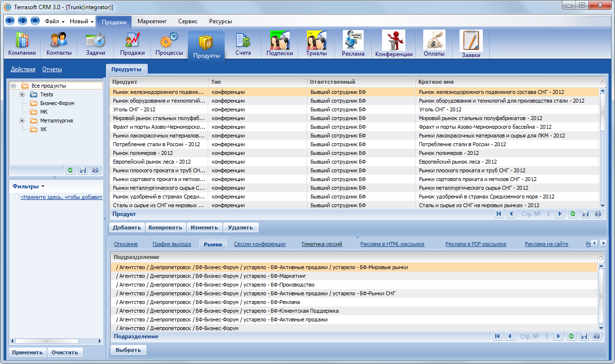Click the forward navigation arrow
The height and width of the screenshot is (364, 615).
tap(22, 21)
